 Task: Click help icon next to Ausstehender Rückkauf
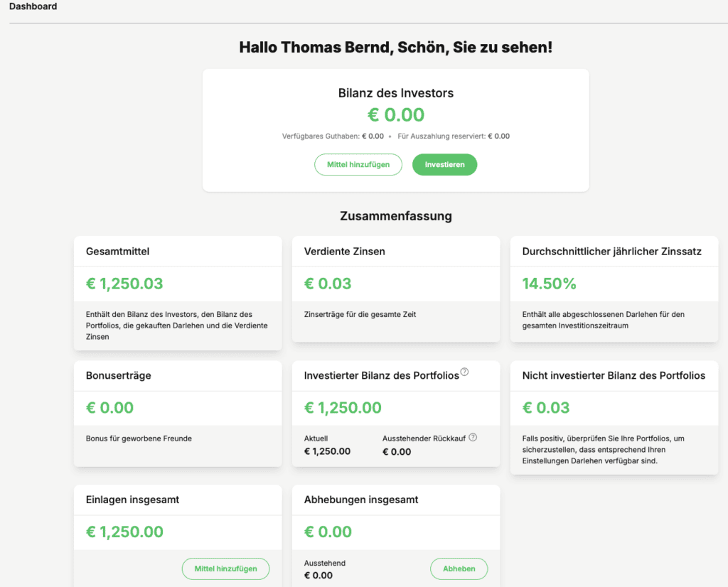pos(473,438)
